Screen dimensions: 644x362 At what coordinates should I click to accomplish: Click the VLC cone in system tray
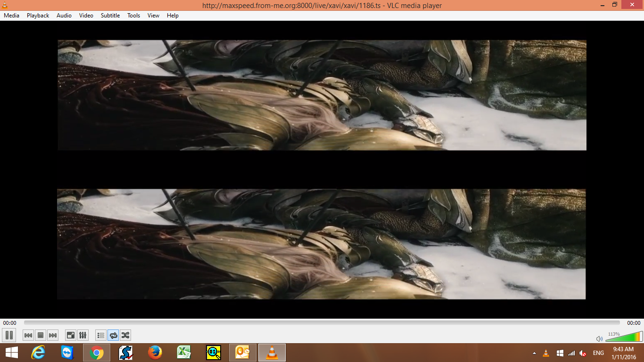[x=546, y=353]
